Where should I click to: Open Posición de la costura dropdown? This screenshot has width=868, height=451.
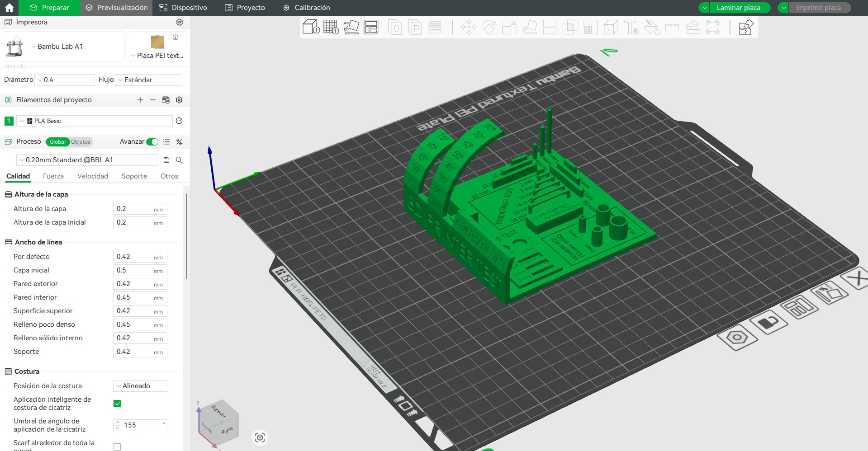click(x=140, y=386)
